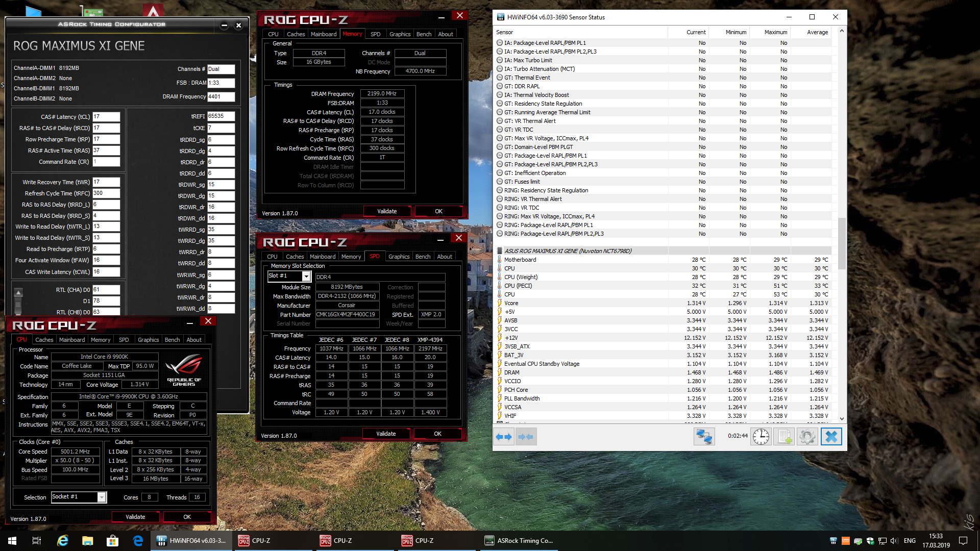Close sensors using the blue X icon
Screen dimensions: 980x551
tap(831, 437)
